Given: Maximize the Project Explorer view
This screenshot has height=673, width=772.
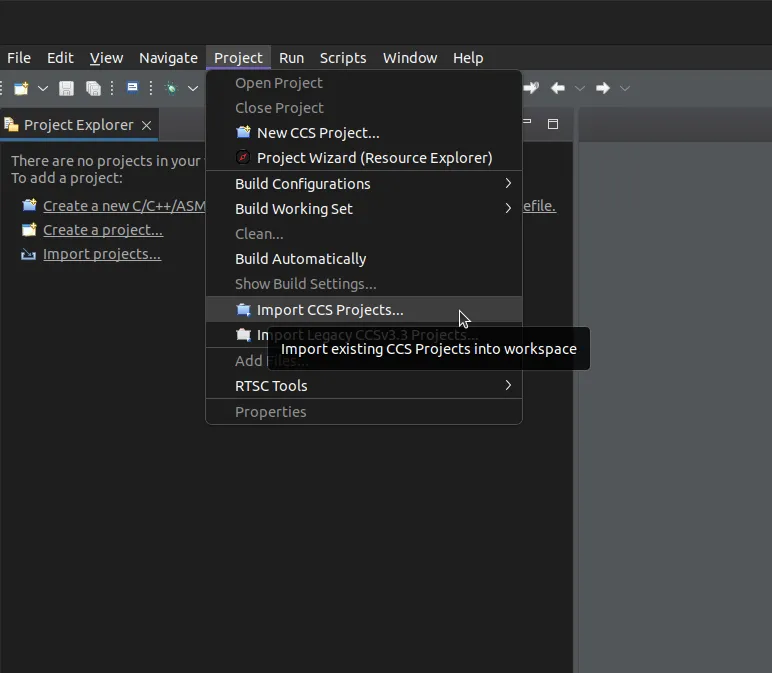Looking at the screenshot, I should (552, 124).
